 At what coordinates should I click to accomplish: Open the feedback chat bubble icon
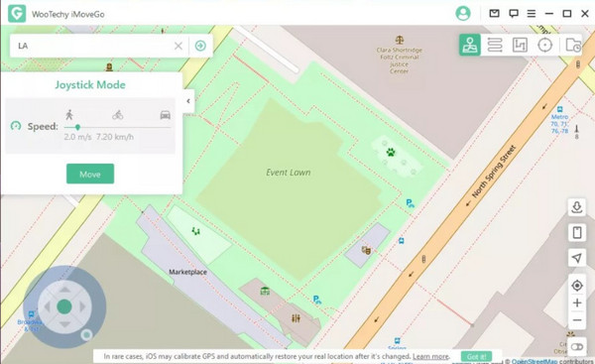click(514, 14)
